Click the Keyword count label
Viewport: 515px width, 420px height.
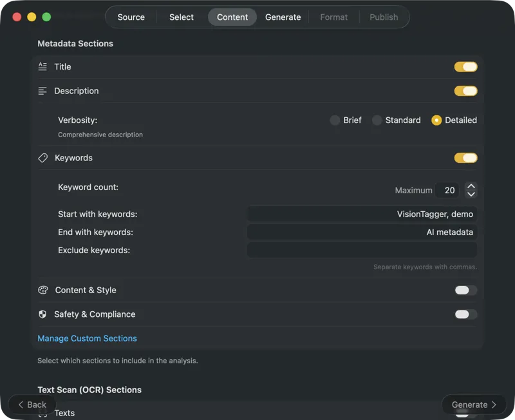[x=88, y=187]
